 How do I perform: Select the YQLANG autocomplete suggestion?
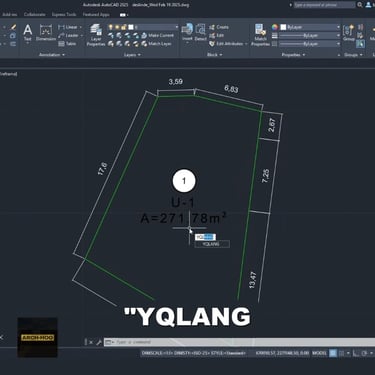(x=212, y=244)
